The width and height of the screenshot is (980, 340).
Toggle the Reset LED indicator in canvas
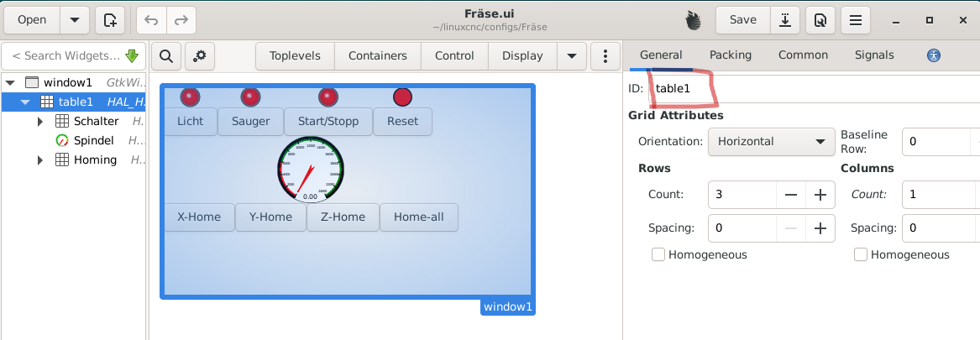pos(402,97)
